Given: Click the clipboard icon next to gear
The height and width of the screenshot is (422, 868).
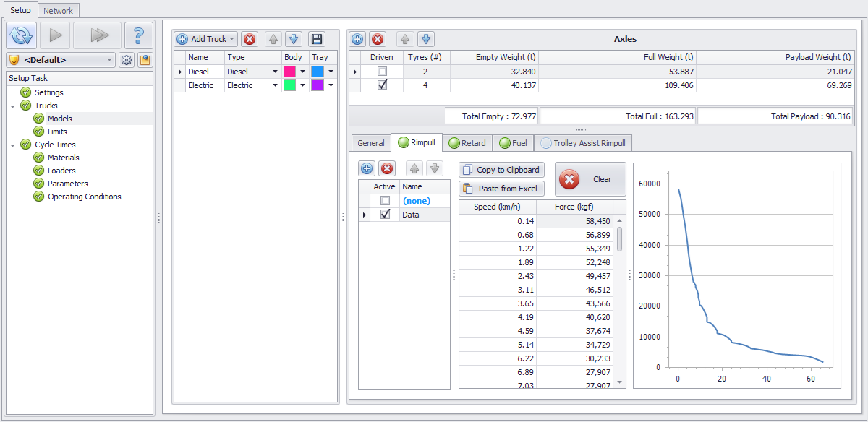Looking at the screenshot, I should click(x=145, y=60).
